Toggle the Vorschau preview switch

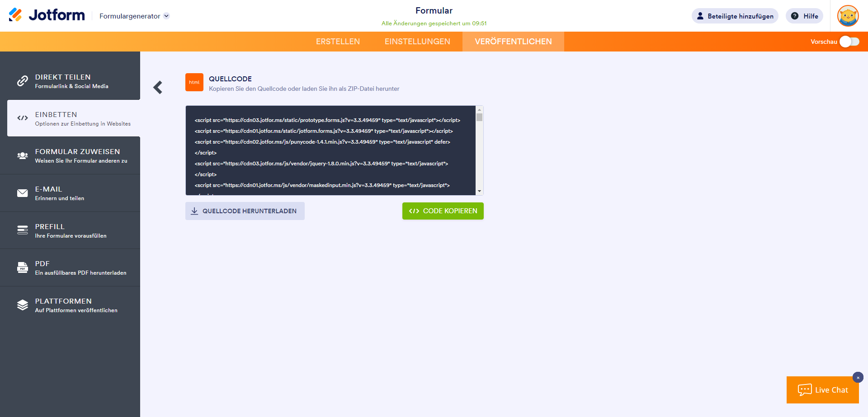tap(849, 42)
